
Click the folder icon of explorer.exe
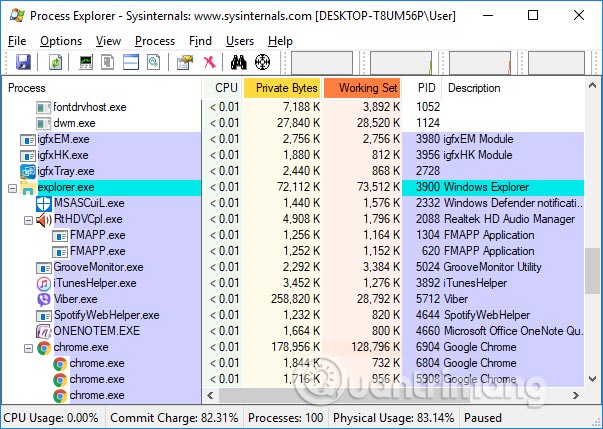click(x=28, y=188)
